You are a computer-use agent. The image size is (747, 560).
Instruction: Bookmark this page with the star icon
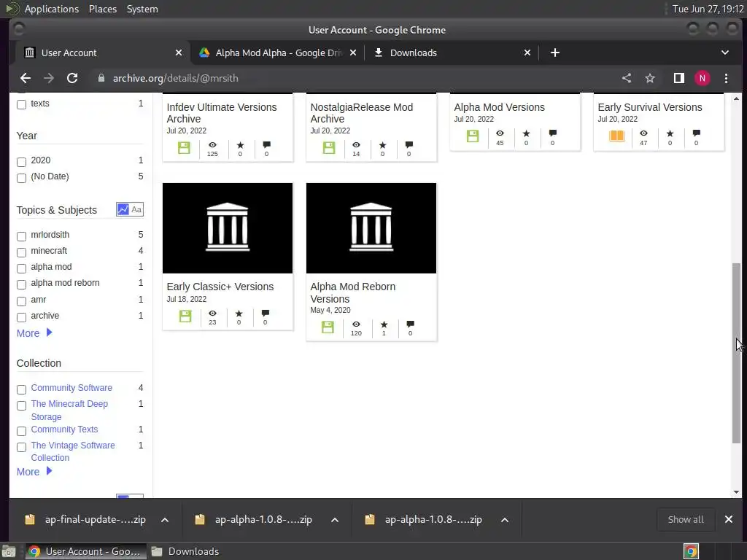(650, 78)
